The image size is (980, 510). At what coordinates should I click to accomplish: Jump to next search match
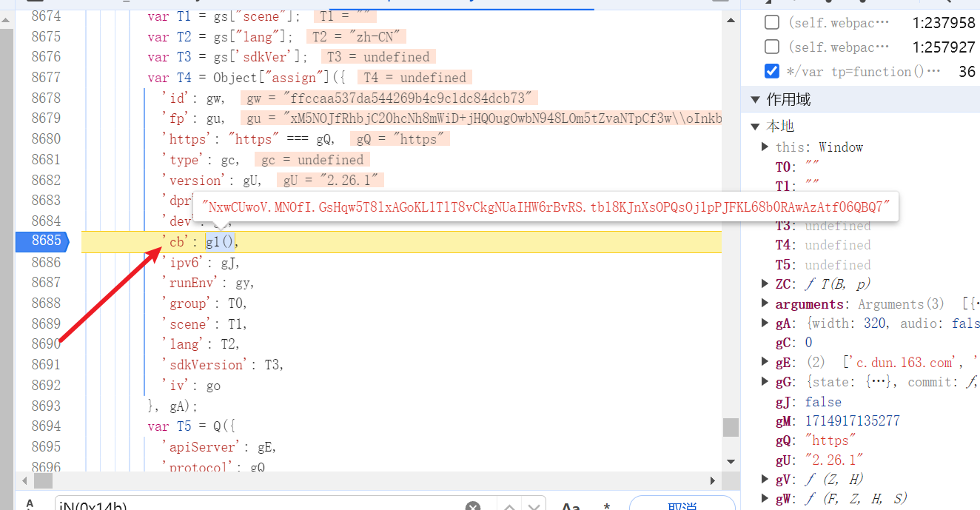(x=535, y=506)
